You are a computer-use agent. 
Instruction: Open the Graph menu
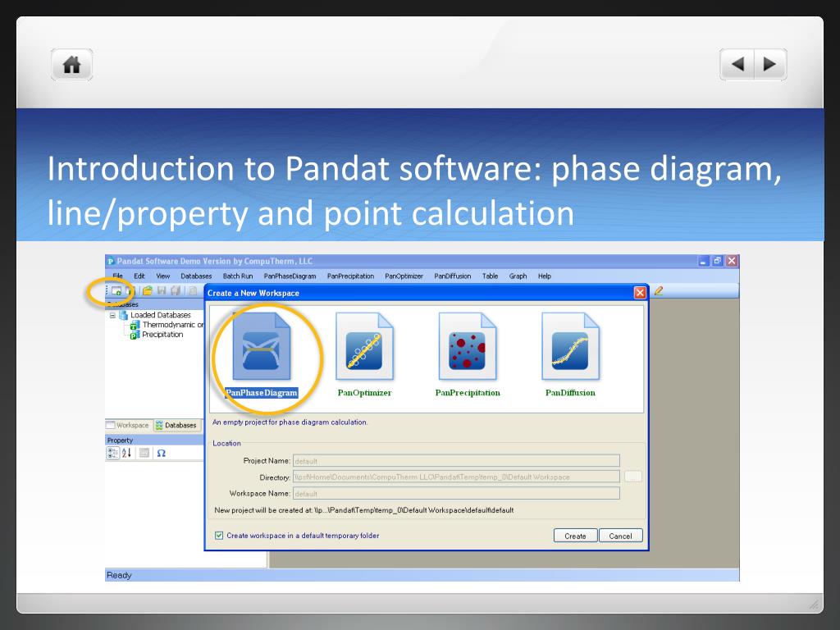coord(518,276)
